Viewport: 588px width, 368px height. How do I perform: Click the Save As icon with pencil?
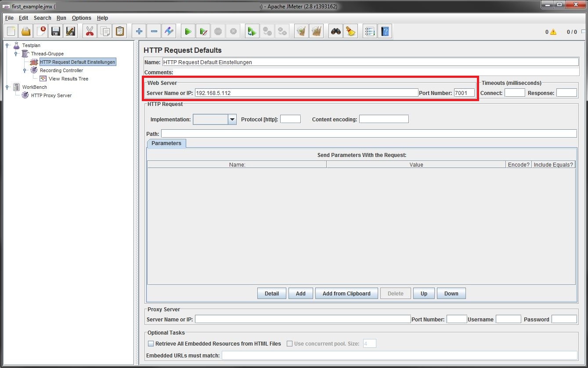click(70, 31)
